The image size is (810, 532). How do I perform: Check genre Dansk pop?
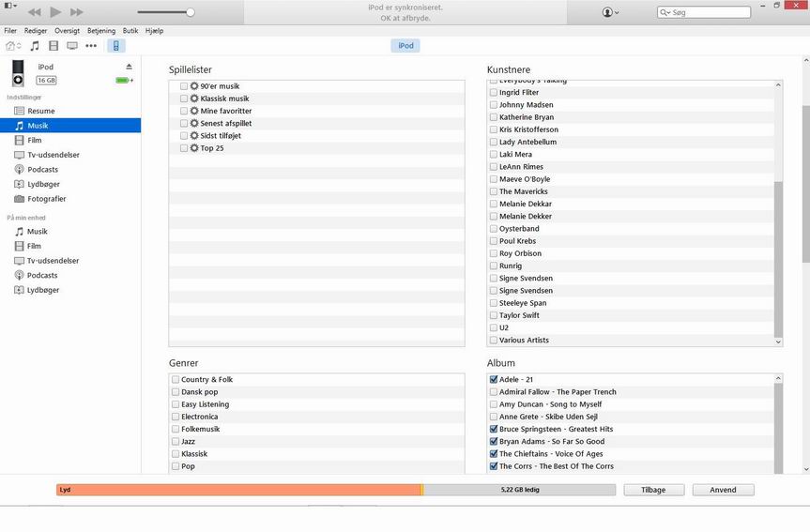(176, 392)
